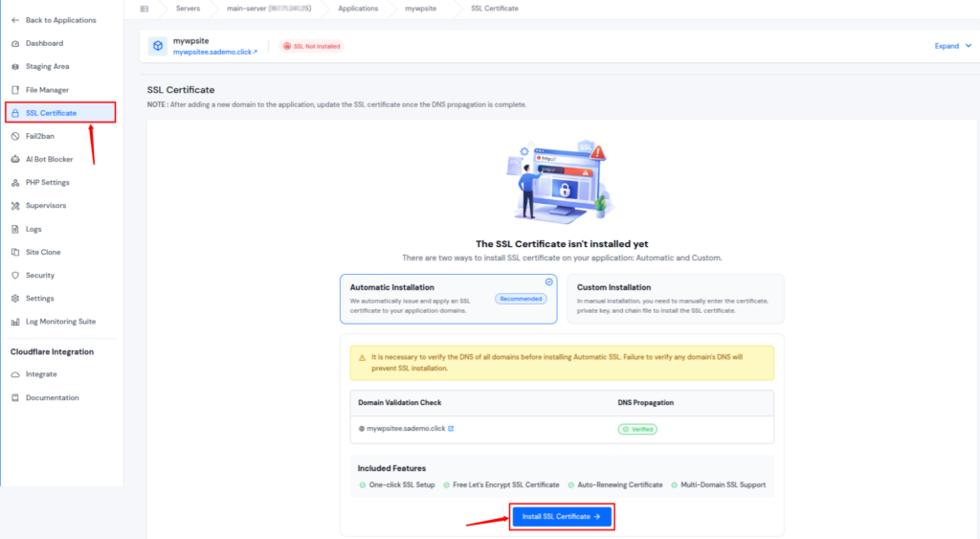
Task: Open the Security section
Action: click(x=39, y=275)
